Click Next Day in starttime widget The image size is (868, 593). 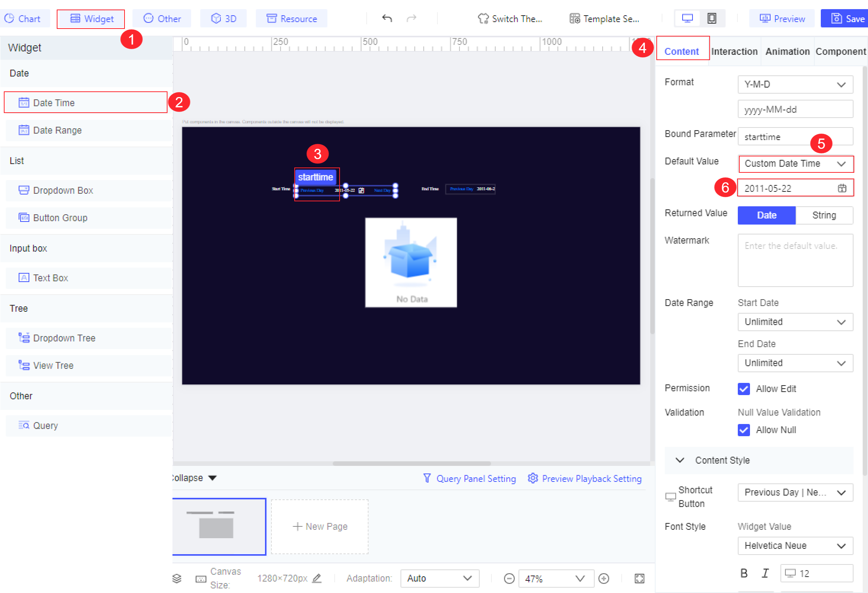tap(382, 190)
